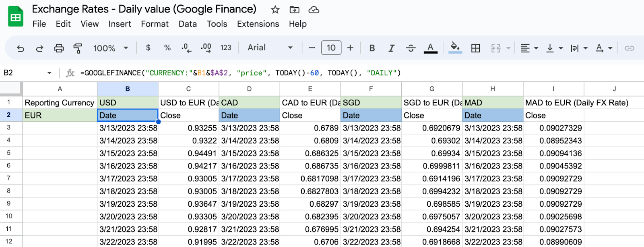Select the value 0.6999811 cell
The height and width of the screenshot is (247, 644).
coord(432,166)
